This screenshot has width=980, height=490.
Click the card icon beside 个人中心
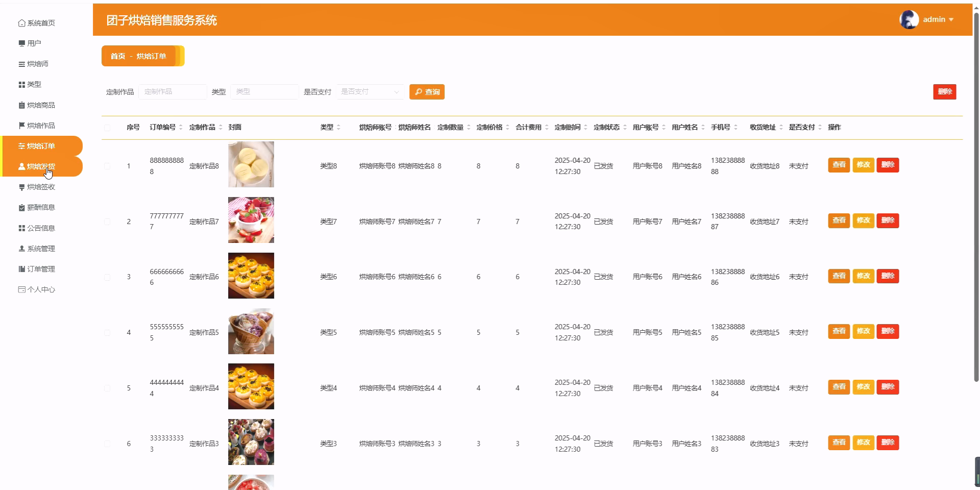21,289
